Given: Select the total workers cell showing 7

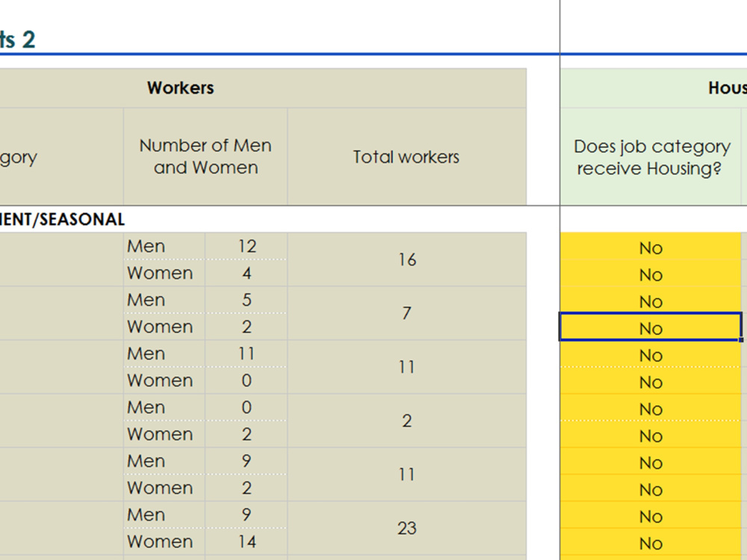Looking at the screenshot, I should [x=407, y=314].
